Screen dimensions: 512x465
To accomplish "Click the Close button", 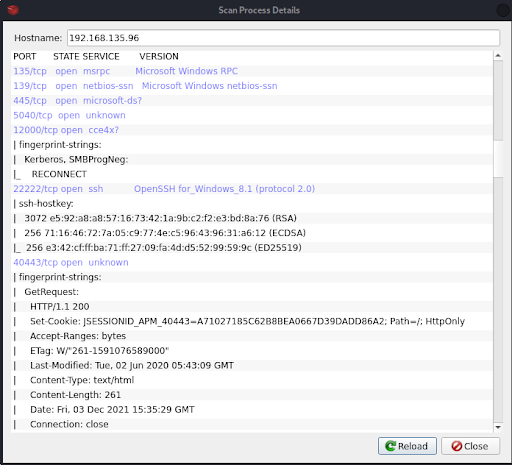I will pos(470,446).
